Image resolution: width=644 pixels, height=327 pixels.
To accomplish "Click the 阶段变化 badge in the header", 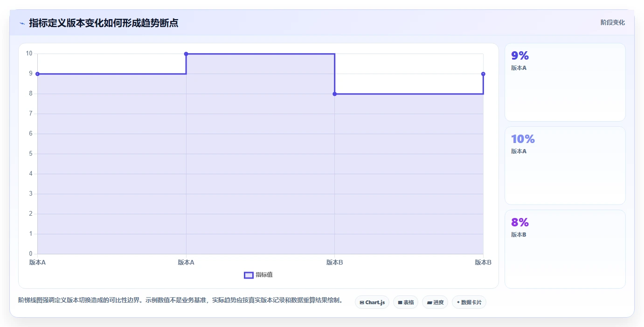I will pos(612,22).
